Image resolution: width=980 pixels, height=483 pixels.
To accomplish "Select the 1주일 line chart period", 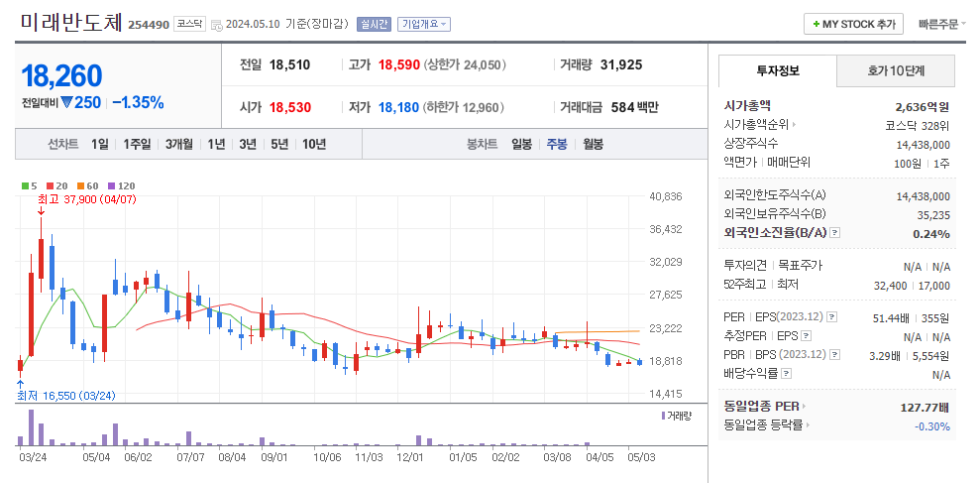I will 137,144.
